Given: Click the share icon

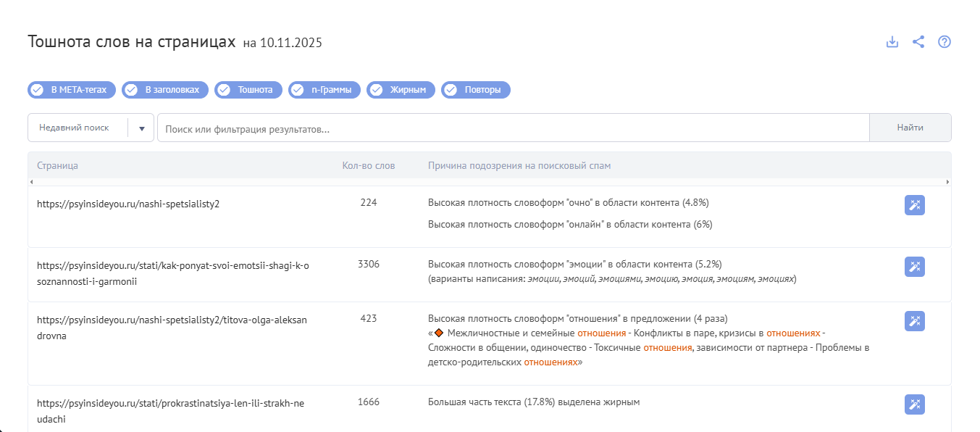Looking at the screenshot, I should (918, 42).
